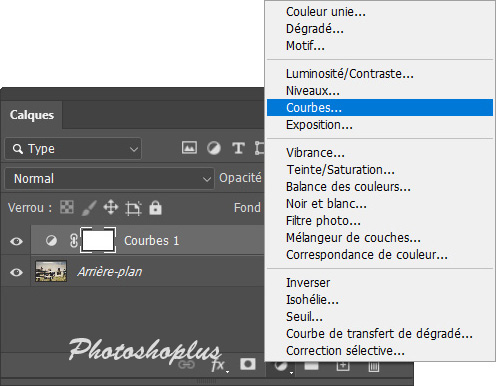Viewport: 496px width, 386px height.
Task: Lock transparent pixels checkerboard icon
Action: [67, 207]
